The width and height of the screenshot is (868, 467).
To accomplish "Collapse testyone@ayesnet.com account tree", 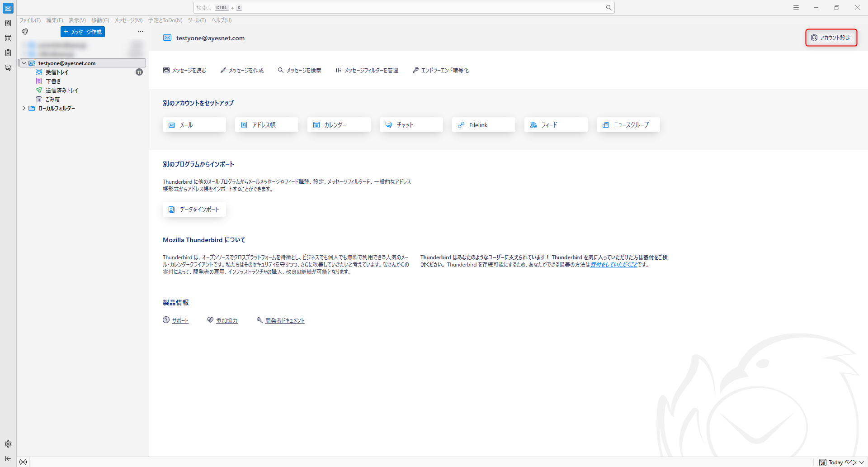I will [x=24, y=63].
